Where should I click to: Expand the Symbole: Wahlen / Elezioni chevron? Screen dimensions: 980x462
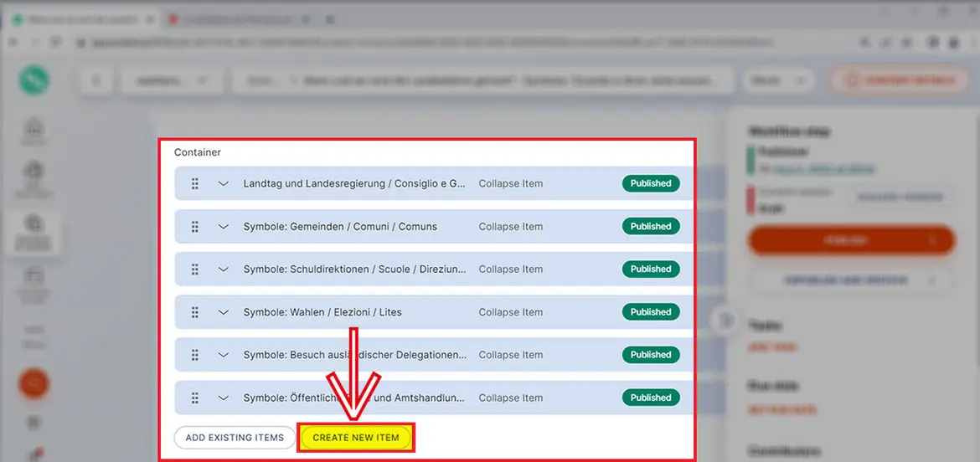pyautogui.click(x=224, y=312)
